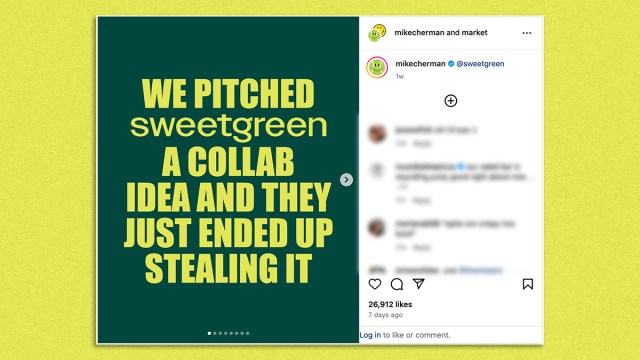Open the mikecherman username in the caption
Screen dimensions: 640x360
(x=420, y=64)
